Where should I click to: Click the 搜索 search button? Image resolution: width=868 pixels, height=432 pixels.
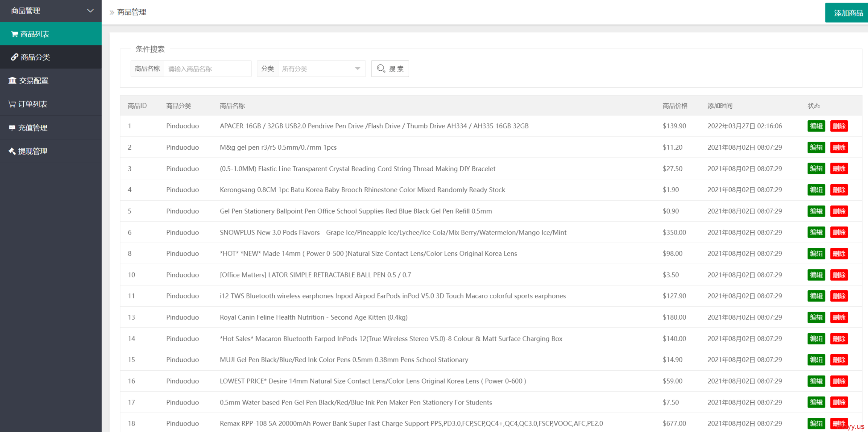390,69
